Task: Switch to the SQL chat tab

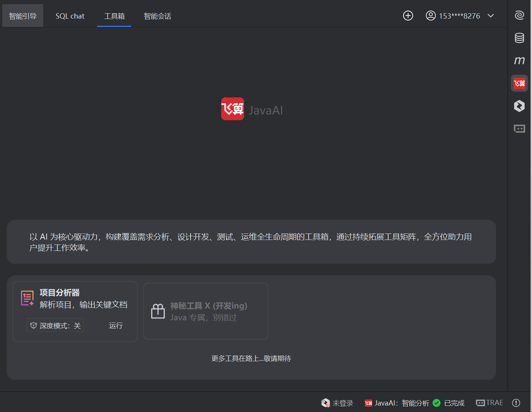Action: click(x=70, y=16)
